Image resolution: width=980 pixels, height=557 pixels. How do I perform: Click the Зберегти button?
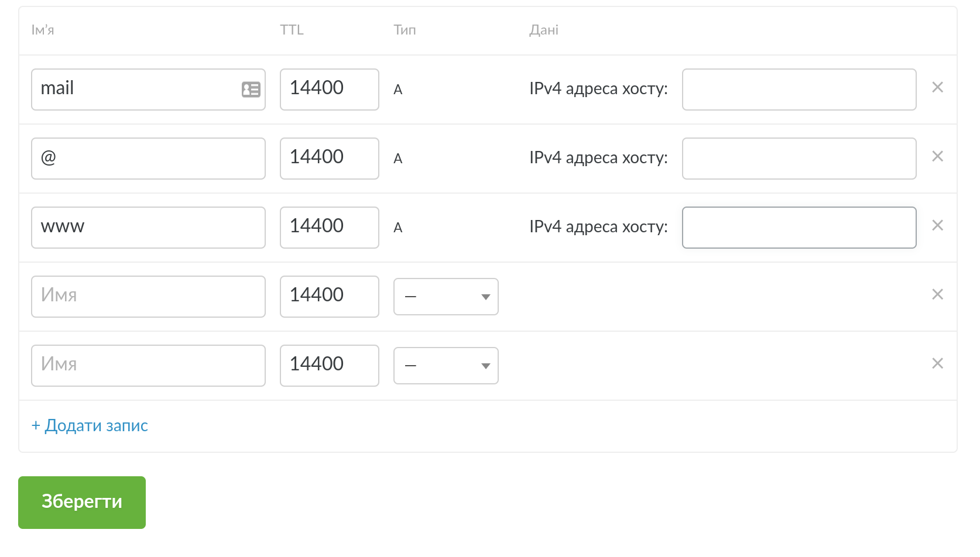tap(82, 502)
